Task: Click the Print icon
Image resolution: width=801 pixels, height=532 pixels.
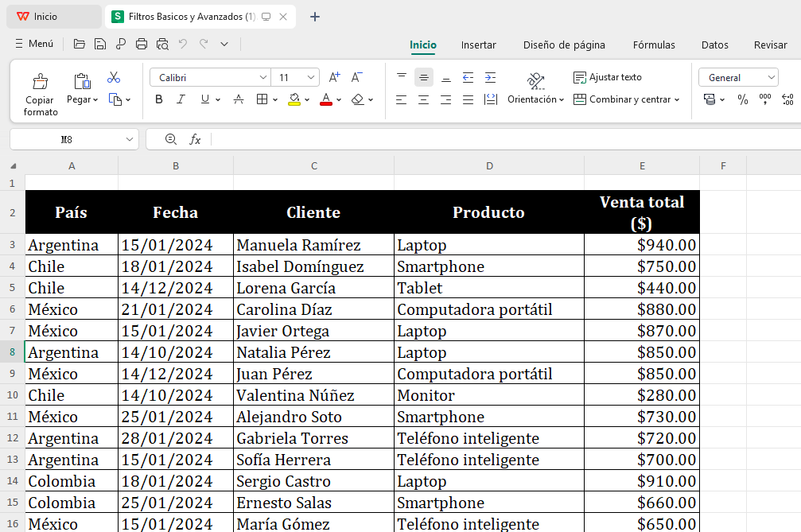Action: [x=142, y=44]
